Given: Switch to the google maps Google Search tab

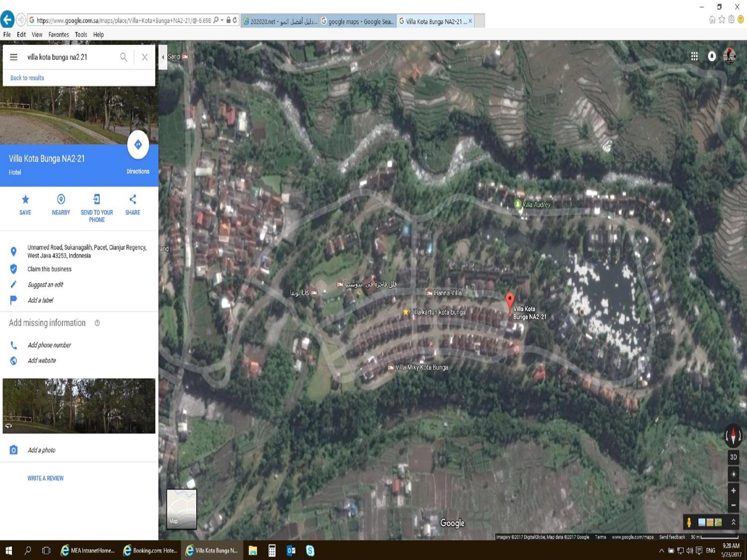Looking at the screenshot, I should 358,21.
